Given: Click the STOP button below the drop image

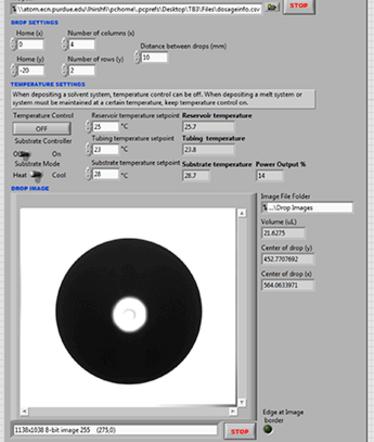Looking at the screenshot, I should (240, 431).
